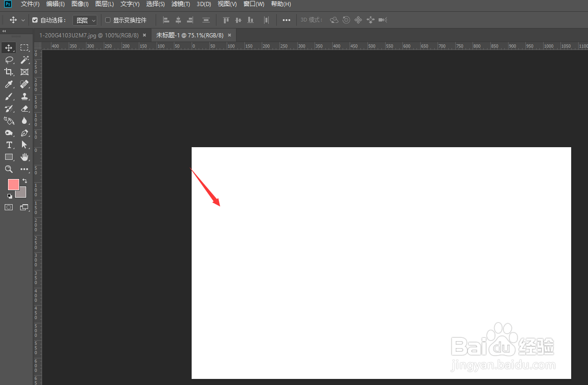Align top edges in options bar
This screenshot has height=385, width=588.
226,20
